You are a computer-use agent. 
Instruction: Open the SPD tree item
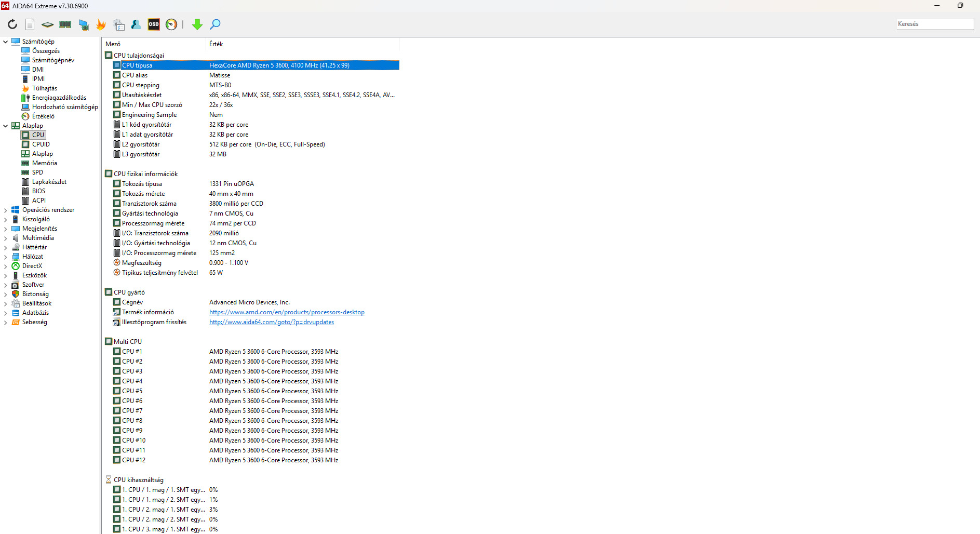point(37,172)
